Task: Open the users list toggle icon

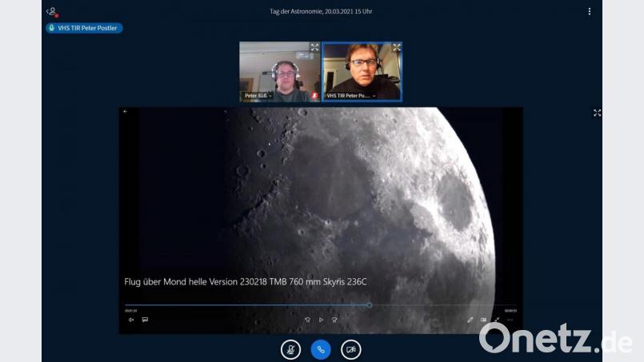Action: [x=53, y=12]
